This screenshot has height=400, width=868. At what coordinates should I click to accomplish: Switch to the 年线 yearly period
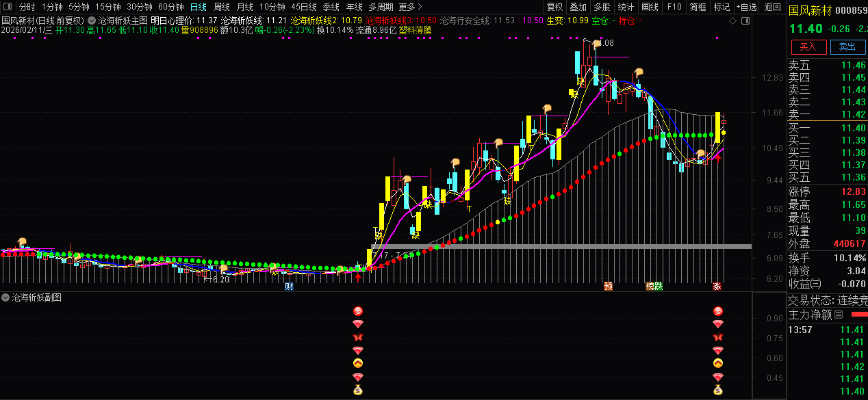(355, 7)
